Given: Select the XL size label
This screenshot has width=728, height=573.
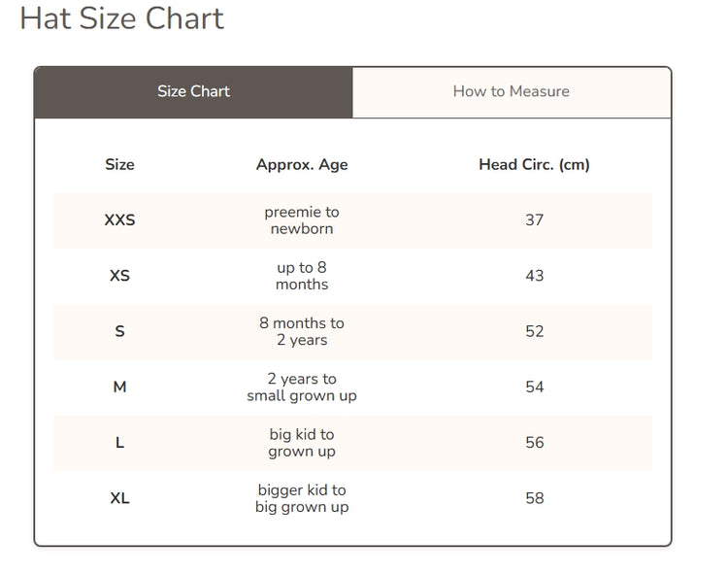Looking at the screenshot, I should (x=119, y=498).
